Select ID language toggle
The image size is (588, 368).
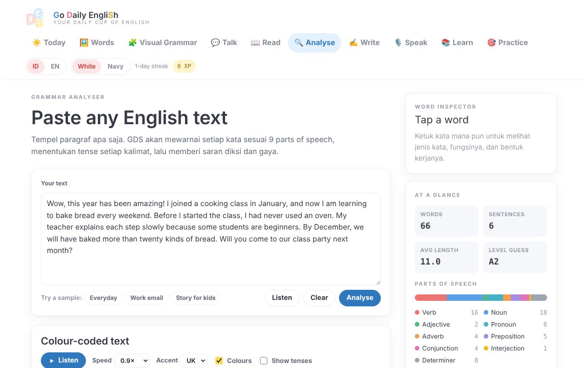coord(36,66)
